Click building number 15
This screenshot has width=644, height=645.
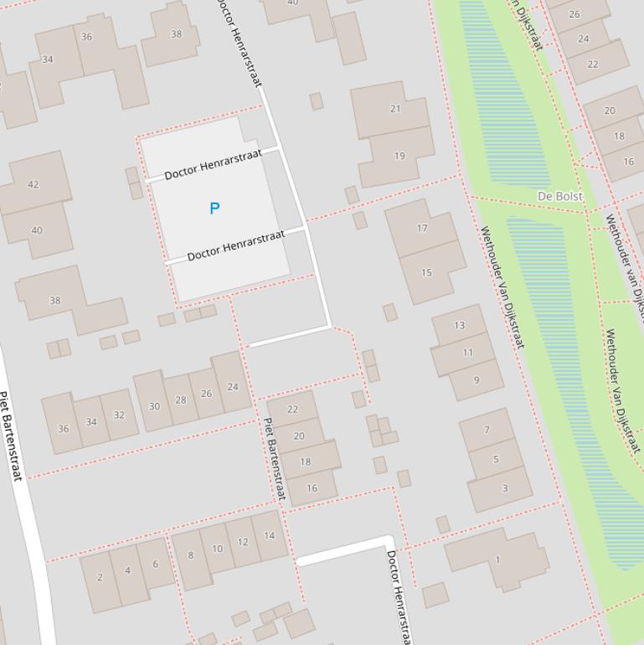(426, 272)
